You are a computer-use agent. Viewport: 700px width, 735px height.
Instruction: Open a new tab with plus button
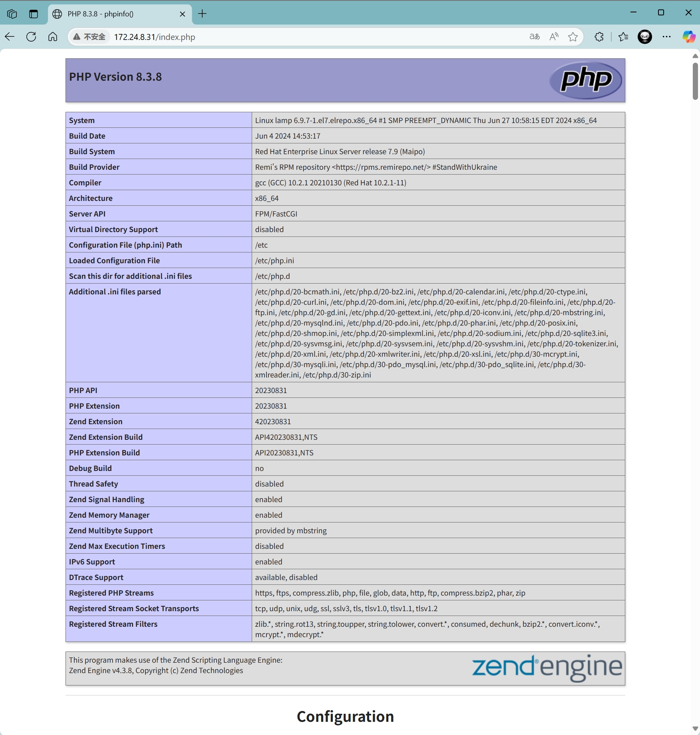point(203,14)
